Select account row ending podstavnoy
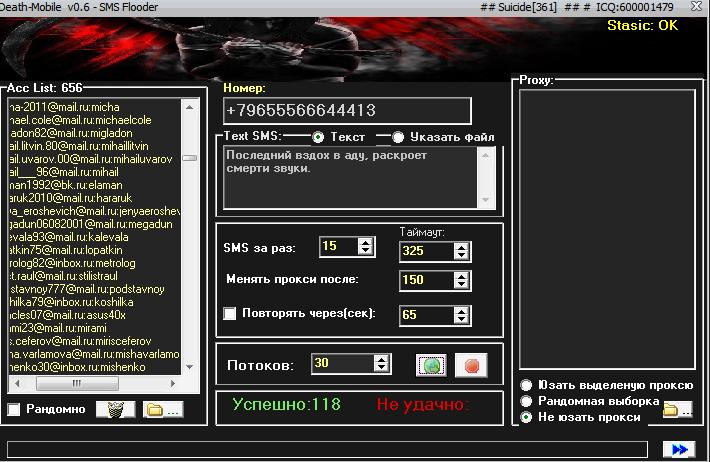710x462 pixels. click(95, 289)
